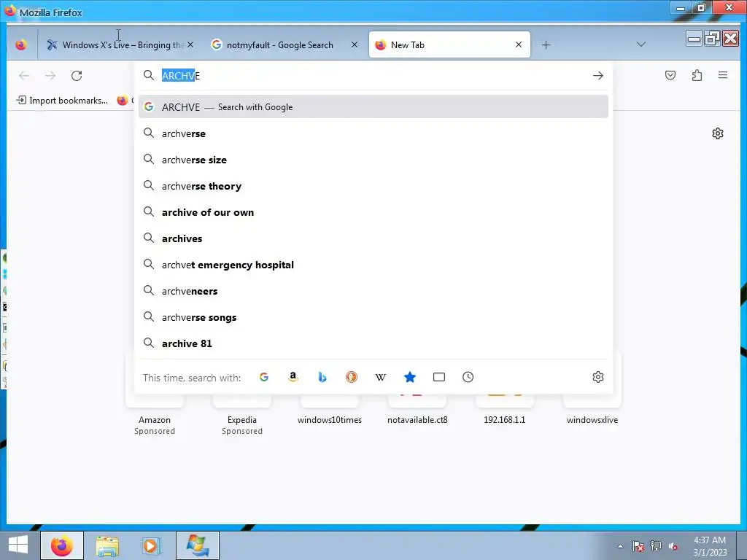The height and width of the screenshot is (560, 747).
Task: Open the Firefox application hamburger menu
Action: click(723, 75)
